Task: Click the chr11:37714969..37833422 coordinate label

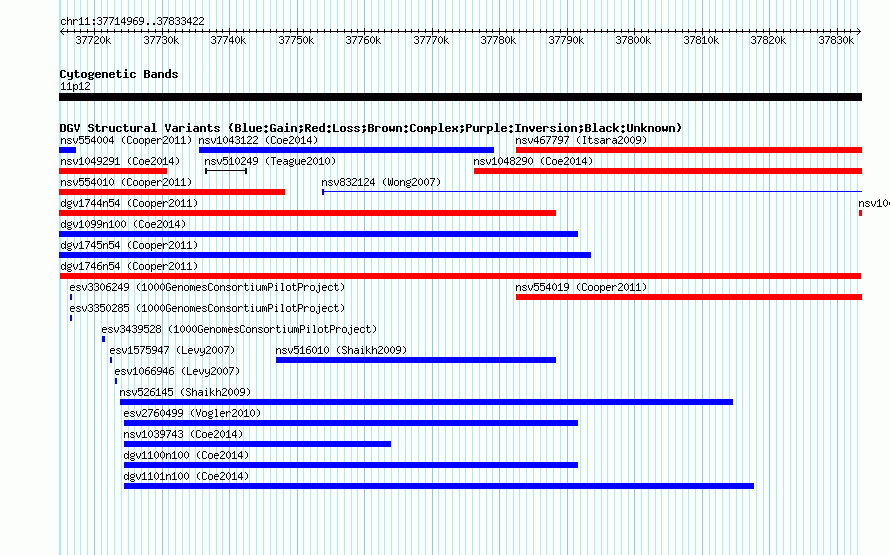Action: 132,21
